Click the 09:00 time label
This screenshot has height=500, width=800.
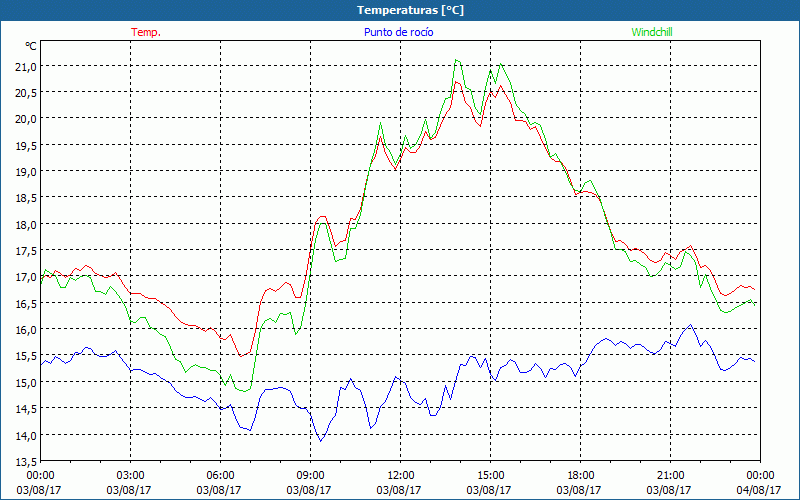310,475
